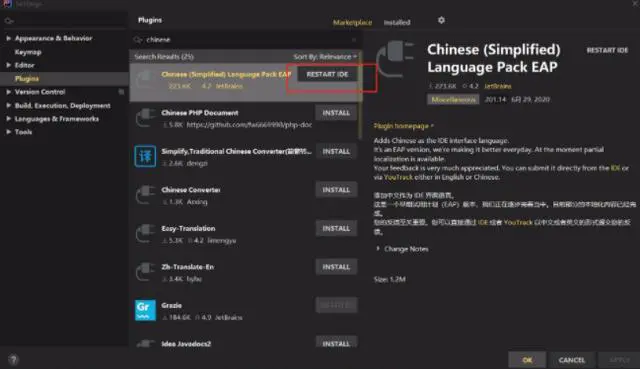
Task: Install the Zh-Translate-En plugin
Action: [336, 267]
